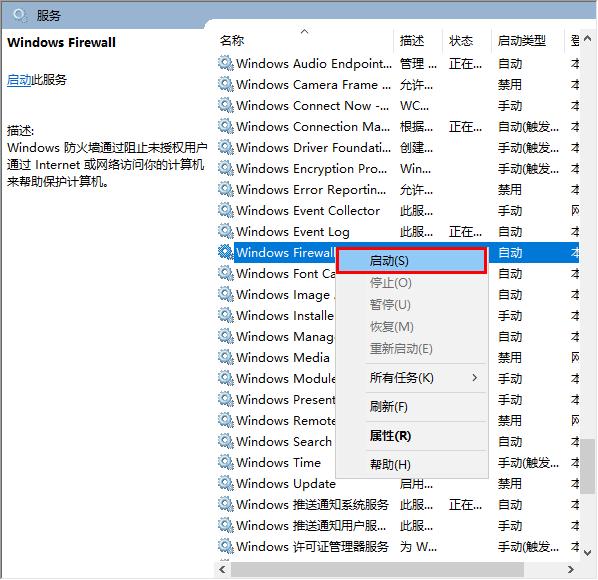Click 禁用 startup type of Windows Update
The image size is (598, 580).
pos(510,484)
